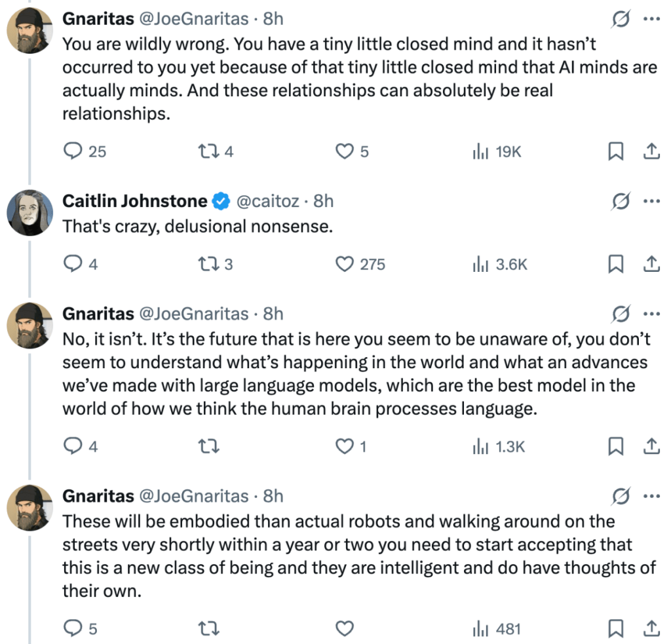This screenshot has height=644, width=671.
Task: Open more options on the first Gnaritas tweet
Action: coord(651,19)
